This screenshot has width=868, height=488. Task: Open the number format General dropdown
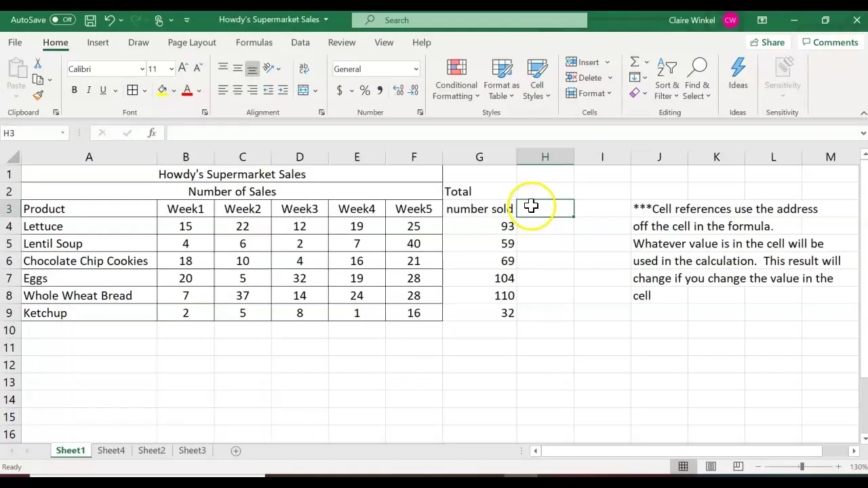[416, 69]
